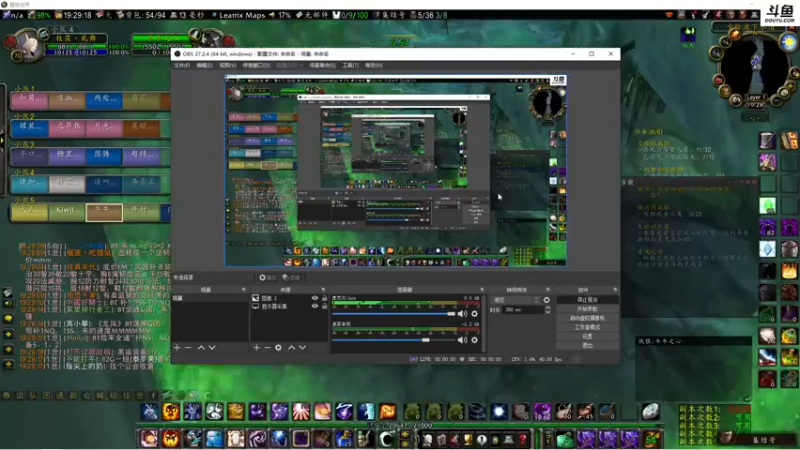Image resolution: width=800 pixels, height=450 pixels.
Task: Move scene down in Scenes panel
Action: [212, 347]
